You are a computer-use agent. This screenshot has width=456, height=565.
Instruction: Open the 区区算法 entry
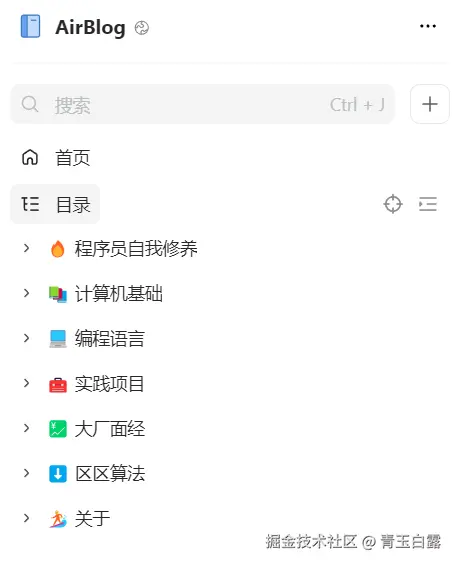(x=110, y=473)
